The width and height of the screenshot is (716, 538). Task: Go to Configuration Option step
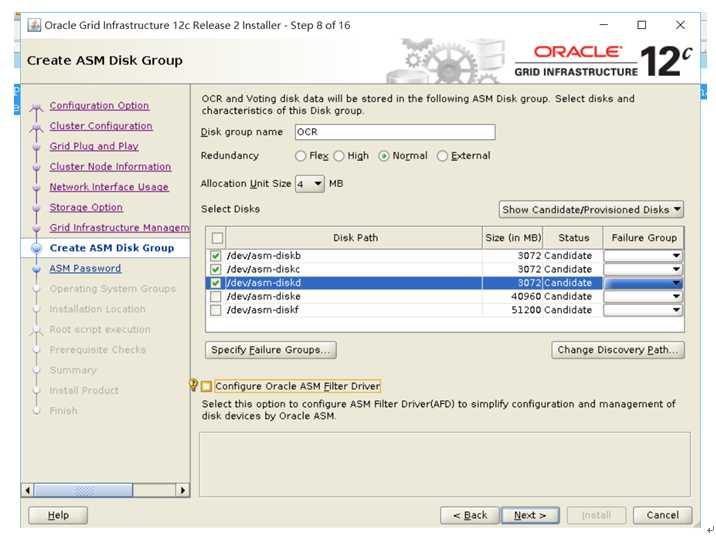pyautogui.click(x=99, y=105)
